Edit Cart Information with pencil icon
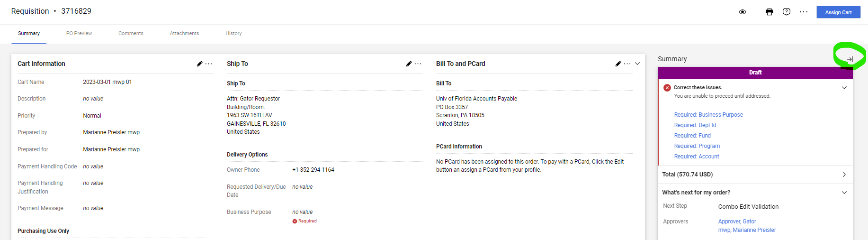The height and width of the screenshot is (240, 868). (199, 64)
